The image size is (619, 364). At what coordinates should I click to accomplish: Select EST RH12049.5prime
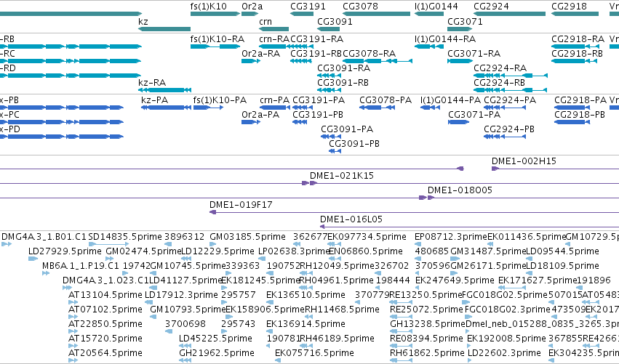coord(337,266)
